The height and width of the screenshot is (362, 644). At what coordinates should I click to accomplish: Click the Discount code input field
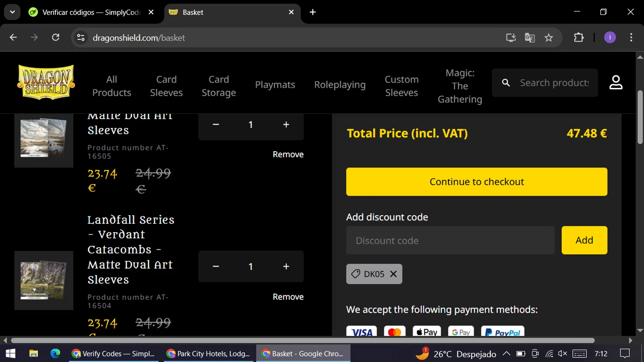click(x=450, y=240)
